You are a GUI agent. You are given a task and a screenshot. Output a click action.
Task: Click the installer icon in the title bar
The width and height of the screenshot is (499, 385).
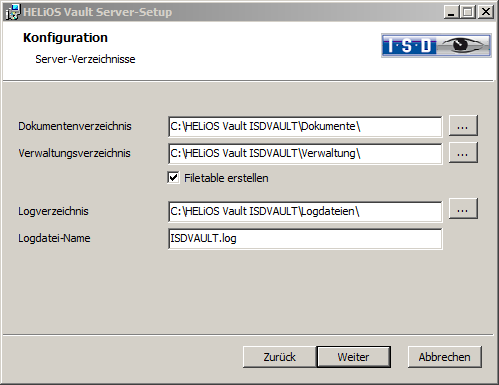13,12
